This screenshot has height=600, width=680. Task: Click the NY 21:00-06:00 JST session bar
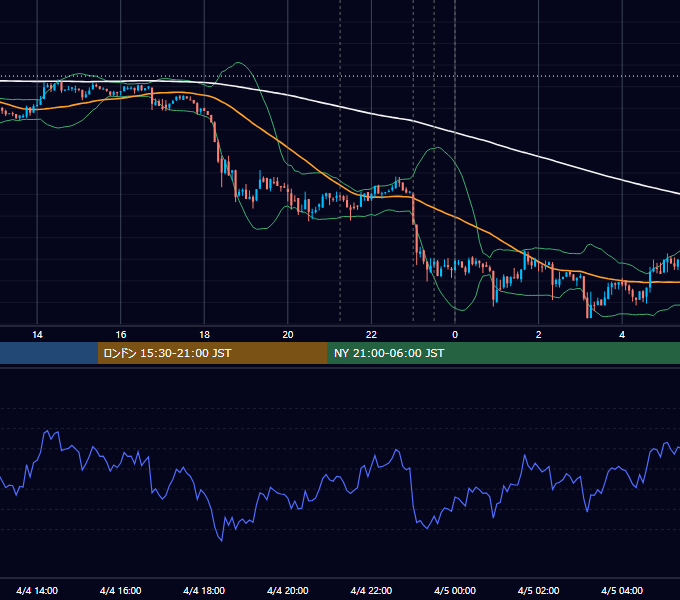[503, 353]
